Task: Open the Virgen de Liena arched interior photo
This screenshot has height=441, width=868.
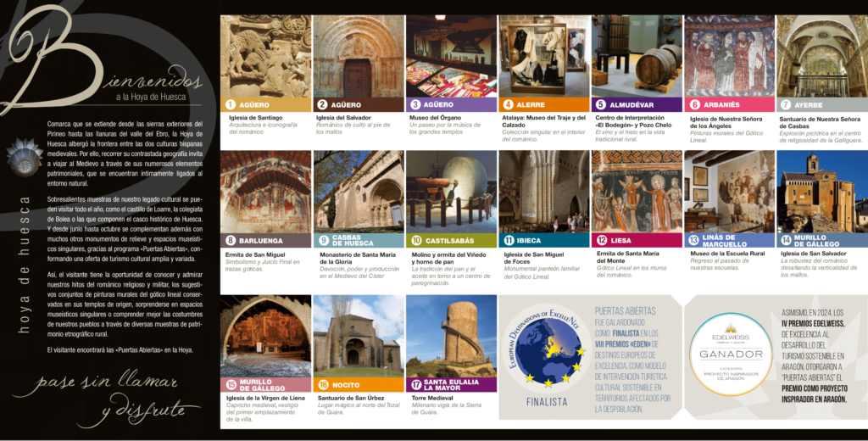Action: (x=265, y=336)
